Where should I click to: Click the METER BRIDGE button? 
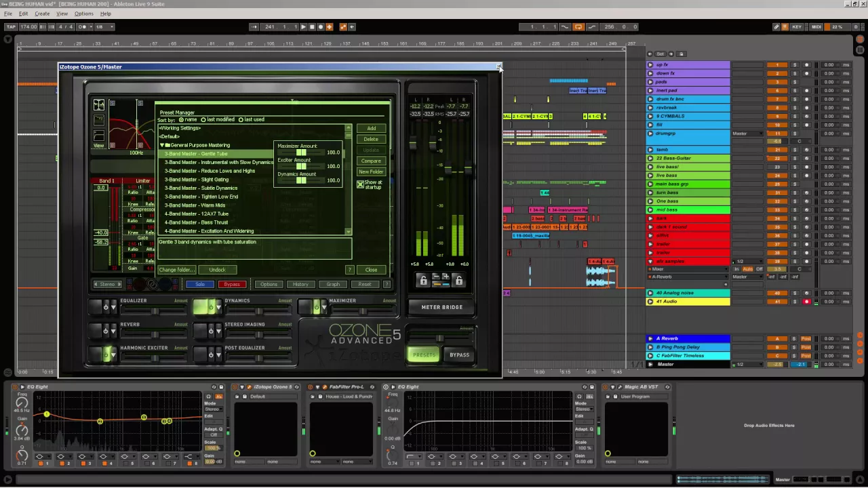(x=442, y=307)
